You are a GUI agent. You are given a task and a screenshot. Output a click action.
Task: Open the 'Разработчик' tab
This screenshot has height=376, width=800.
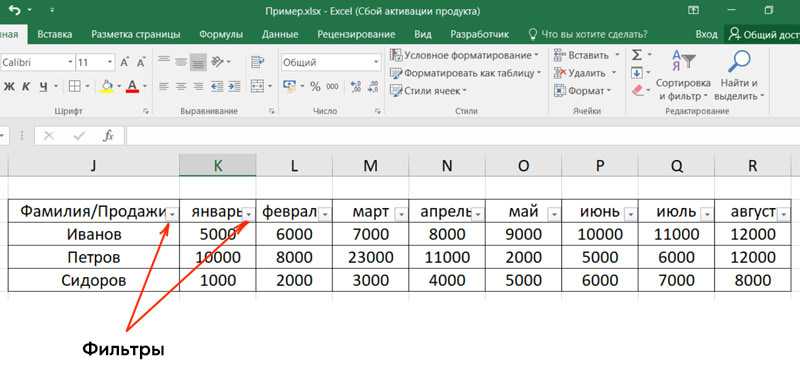480,35
